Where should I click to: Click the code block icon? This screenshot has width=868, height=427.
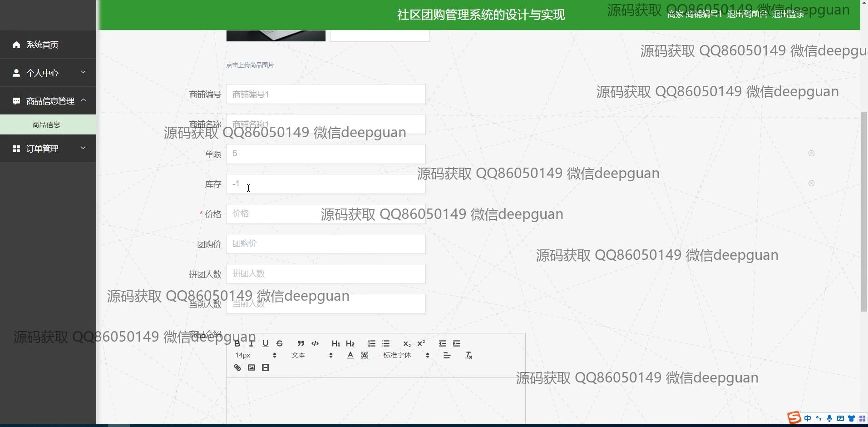(x=315, y=343)
